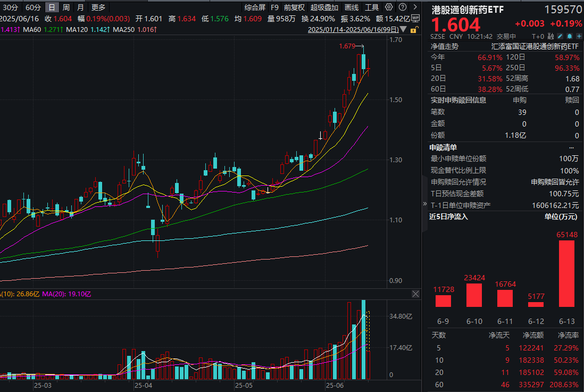Open the 工具 (tools) menu icon
This screenshot has height=392, width=584.
point(372,7)
